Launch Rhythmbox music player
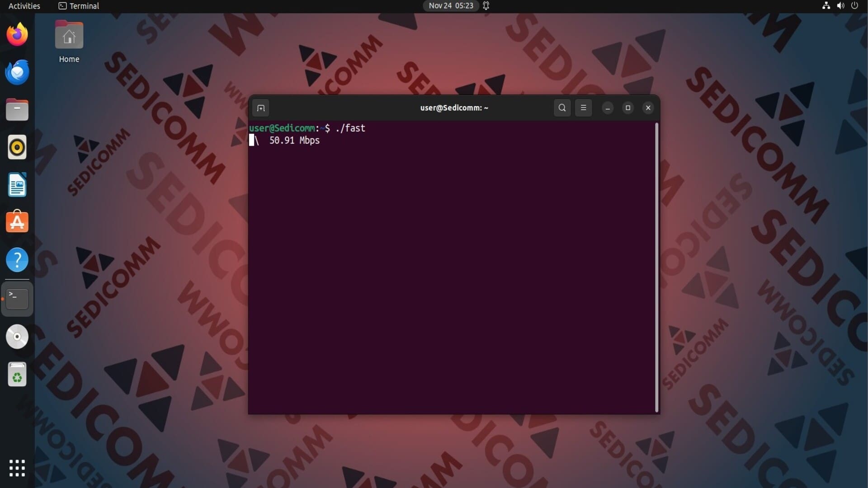 pos(17,147)
